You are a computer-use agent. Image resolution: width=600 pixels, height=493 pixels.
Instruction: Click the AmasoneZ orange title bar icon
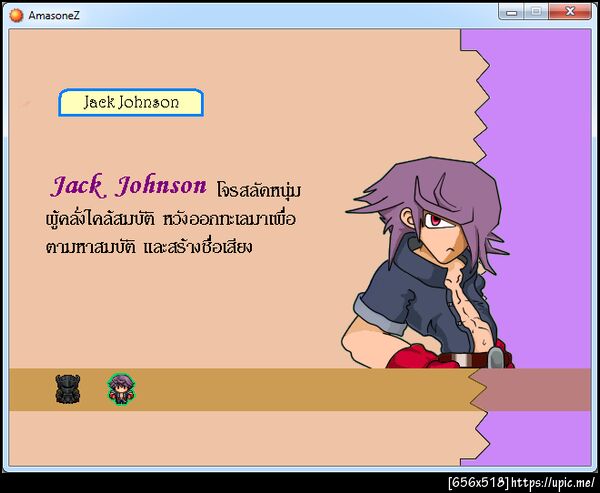pos(16,15)
